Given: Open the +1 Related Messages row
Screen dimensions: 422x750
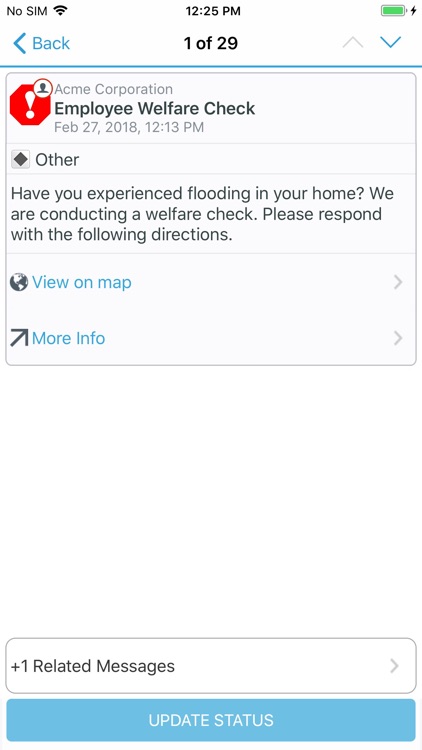Looking at the screenshot, I should (211, 666).
